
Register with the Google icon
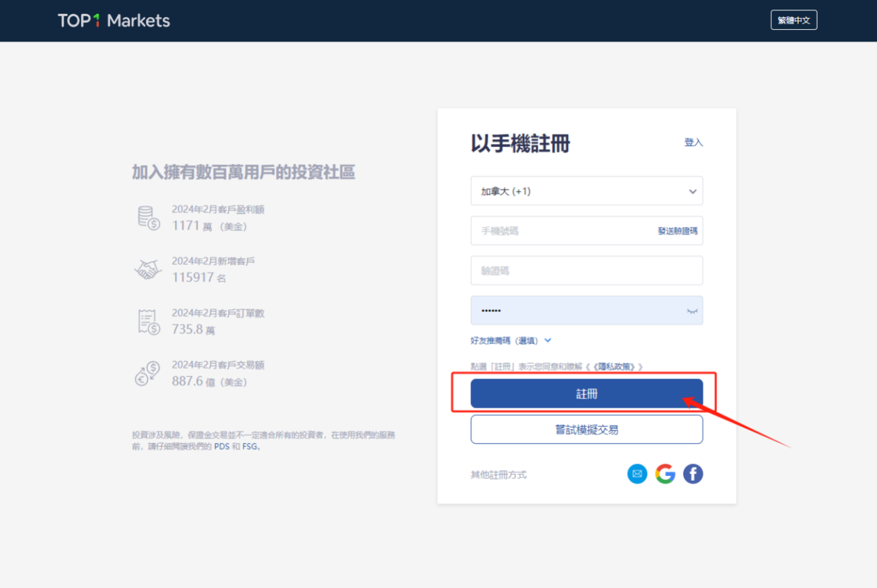(665, 474)
